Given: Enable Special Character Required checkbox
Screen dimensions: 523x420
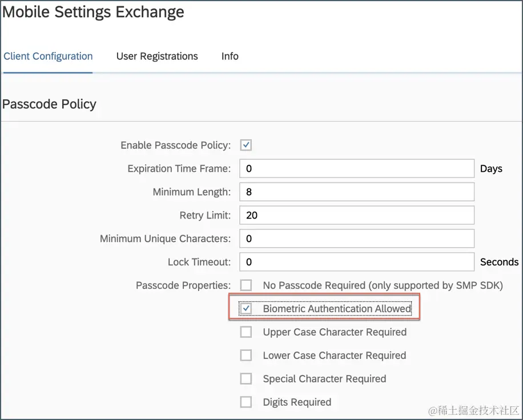Looking at the screenshot, I should point(246,379).
